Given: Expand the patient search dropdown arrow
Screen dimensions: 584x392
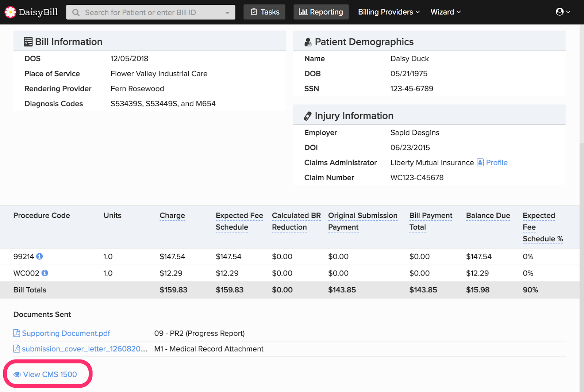Looking at the screenshot, I should click(x=227, y=13).
